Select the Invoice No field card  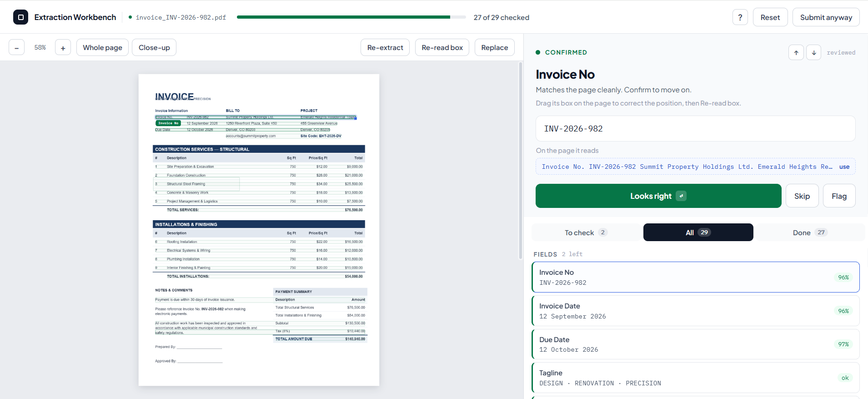point(695,277)
